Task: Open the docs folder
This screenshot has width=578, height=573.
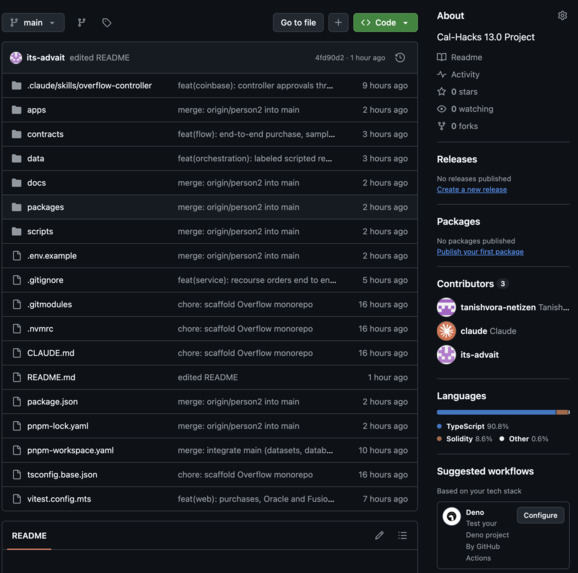Action: 36,183
